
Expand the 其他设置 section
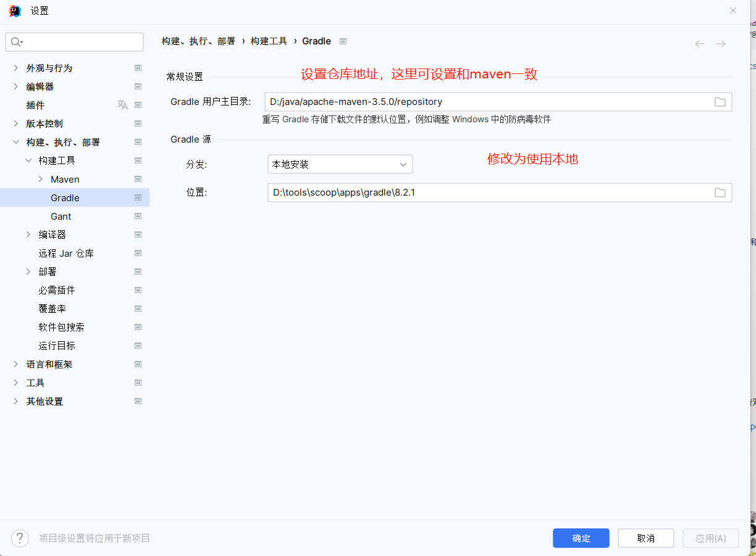pos(16,401)
